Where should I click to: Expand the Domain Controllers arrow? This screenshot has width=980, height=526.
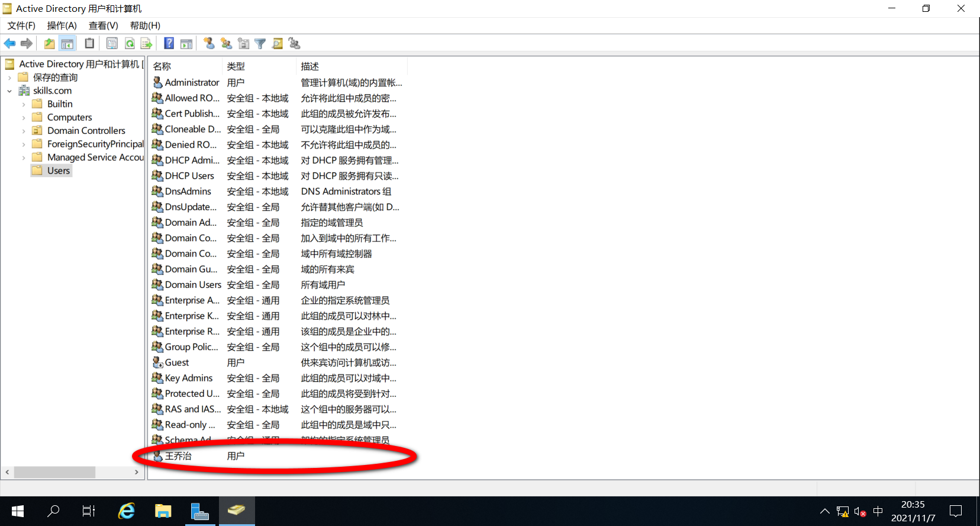24,131
